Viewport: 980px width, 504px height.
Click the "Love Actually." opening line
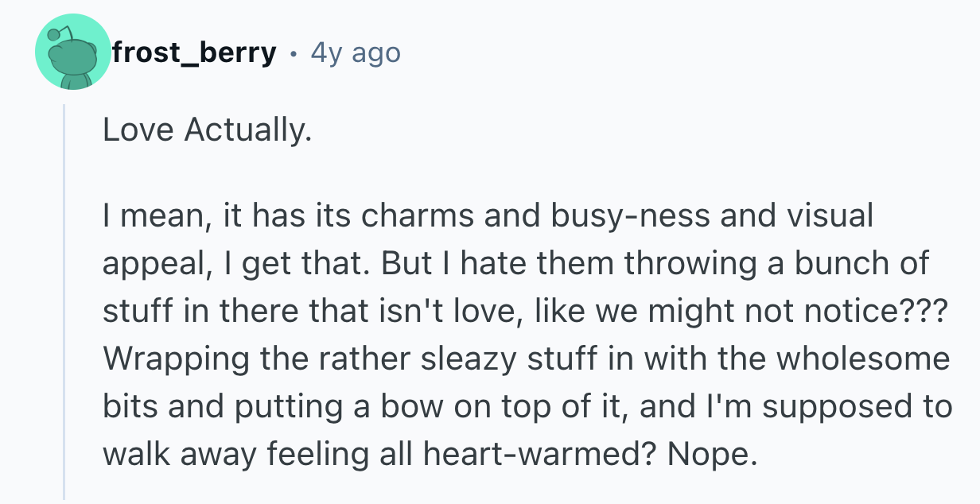(x=206, y=130)
